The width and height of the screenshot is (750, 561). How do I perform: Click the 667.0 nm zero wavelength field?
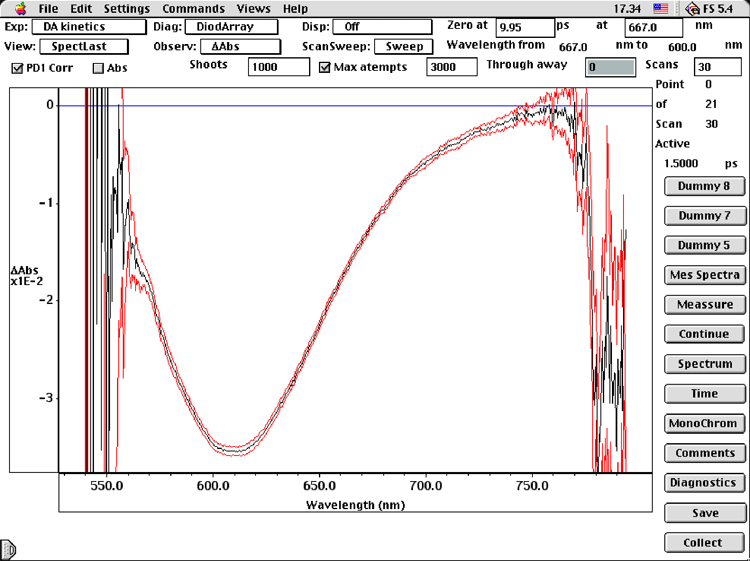[x=653, y=27]
